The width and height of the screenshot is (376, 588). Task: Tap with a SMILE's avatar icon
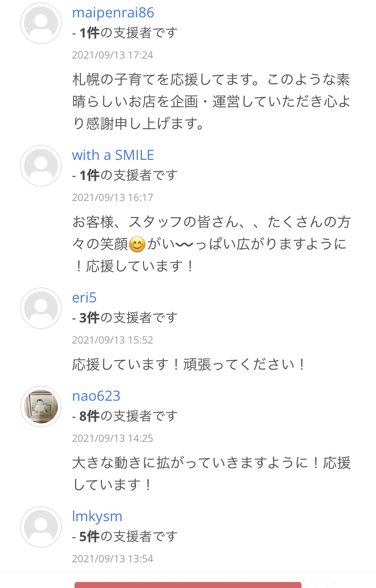pyautogui.click(x=41, y=166)
